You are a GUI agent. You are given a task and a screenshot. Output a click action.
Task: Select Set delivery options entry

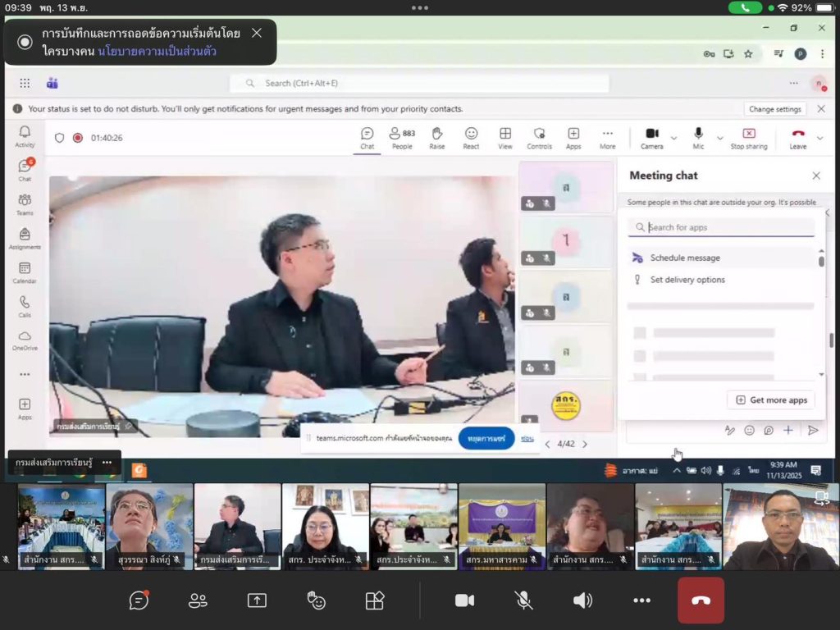tap(687, 280)
